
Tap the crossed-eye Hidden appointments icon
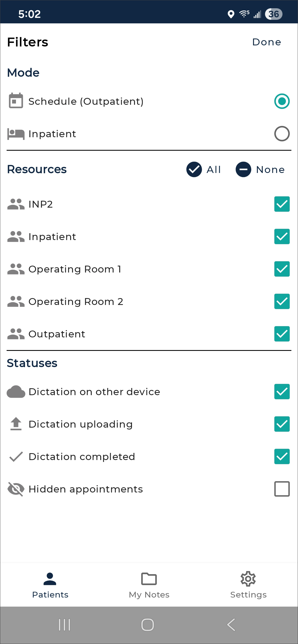[x=16, y=489]
